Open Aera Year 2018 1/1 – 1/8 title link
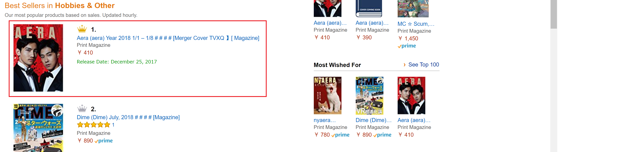The width and height of the screenshot is (644, 152). [x=168, y=38]
